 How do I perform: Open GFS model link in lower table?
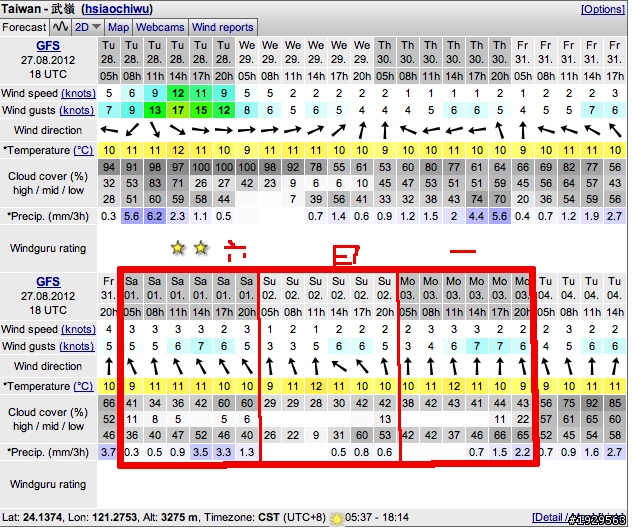[x=48, y=281]
